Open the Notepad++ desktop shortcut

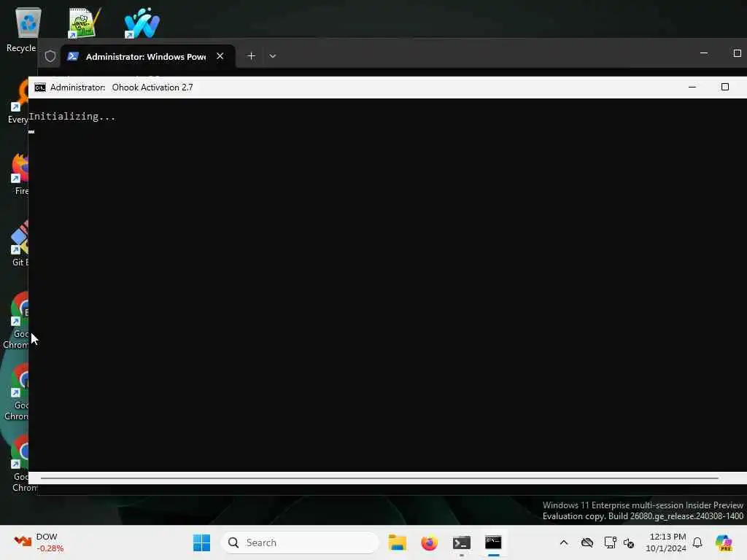pos(83,23)
